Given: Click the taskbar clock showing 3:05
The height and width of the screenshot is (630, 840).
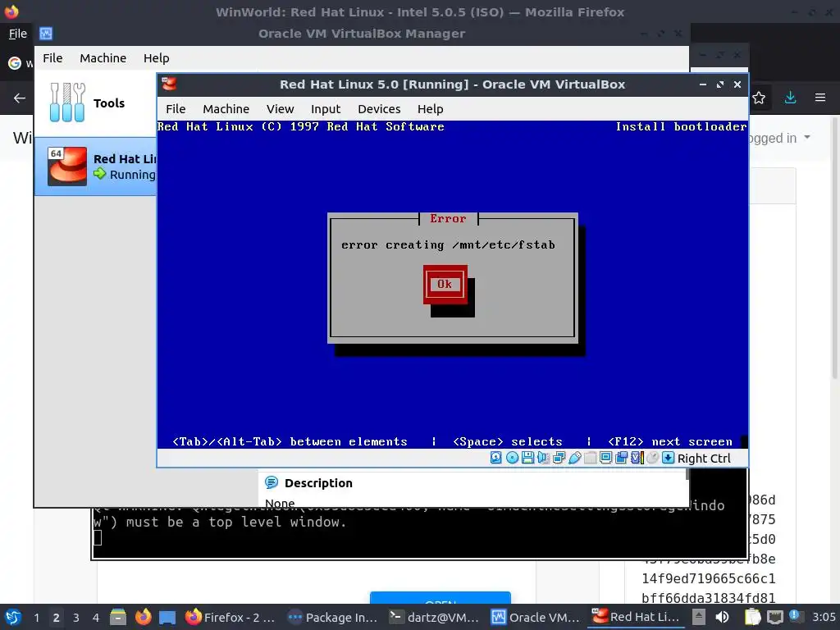Looking at the screenshot, I should 824,617.
